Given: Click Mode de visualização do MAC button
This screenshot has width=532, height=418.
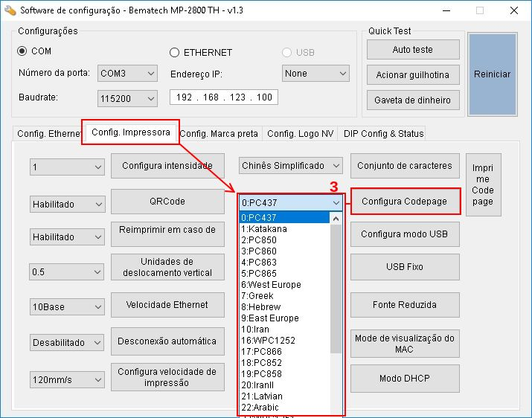Looking at the screenshot, I should coord(405,344).
